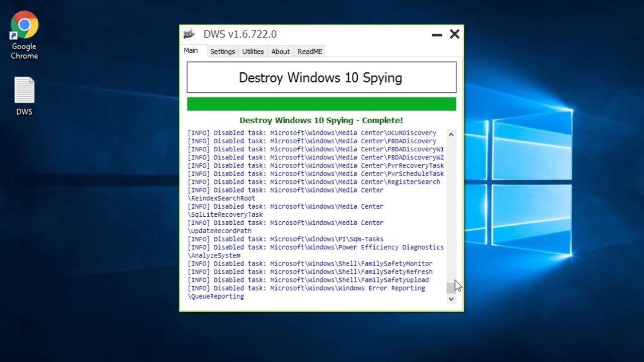Click the log scrollbar up arrow
This screenshot has width=644, height=362.
pyautogui.click(x=451, y=134)
